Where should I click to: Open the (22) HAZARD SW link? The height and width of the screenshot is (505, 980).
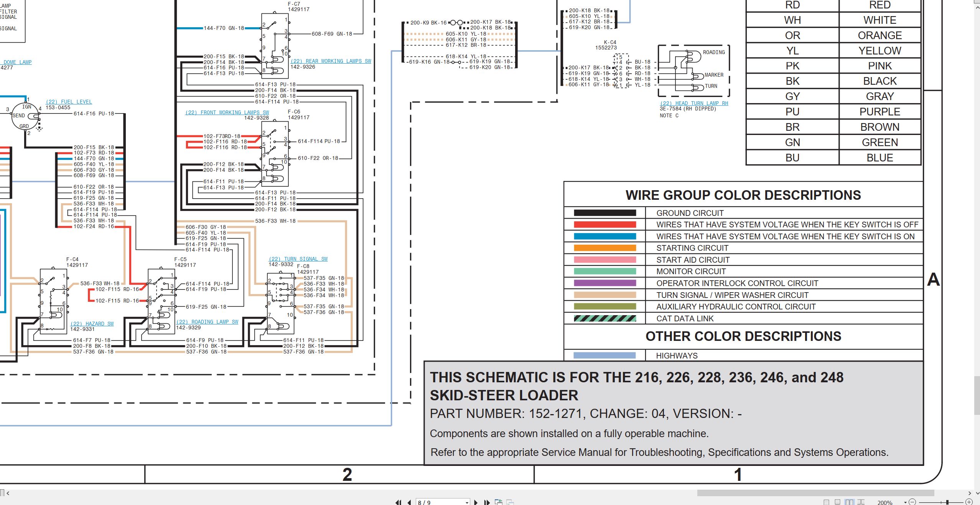pyautogui.click(x=92, y=324)
